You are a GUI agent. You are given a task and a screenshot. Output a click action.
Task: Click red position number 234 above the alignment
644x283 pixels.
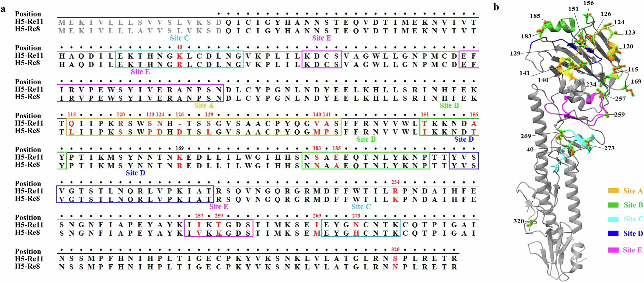395,182
